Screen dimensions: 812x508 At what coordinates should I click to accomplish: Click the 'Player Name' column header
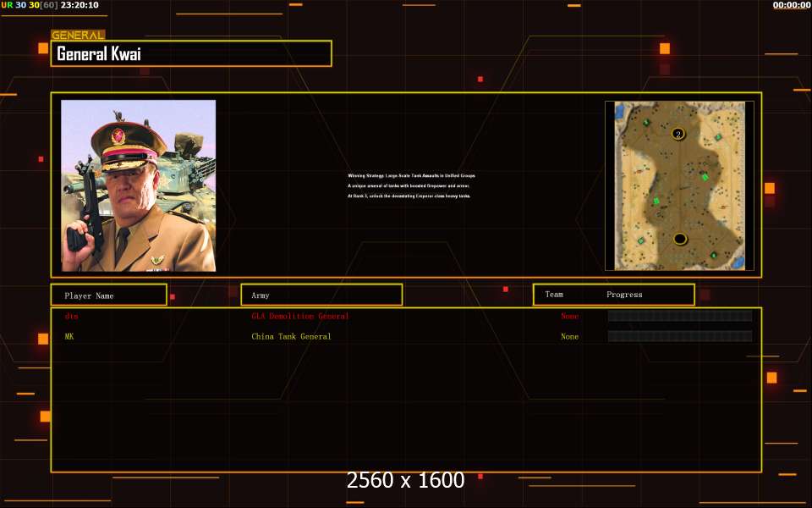coord(109,295)
